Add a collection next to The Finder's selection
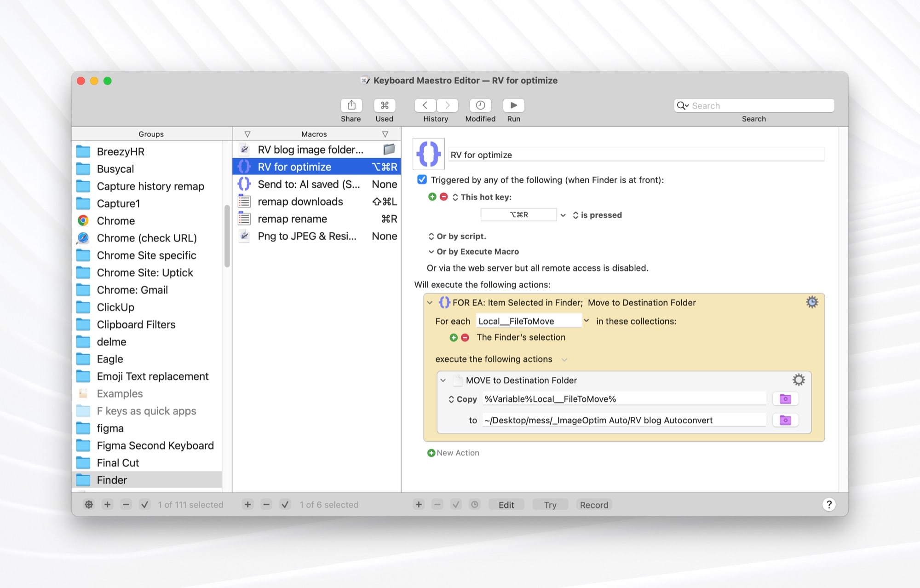This screenshot has width=920, height=588. (x=454, y=338)
